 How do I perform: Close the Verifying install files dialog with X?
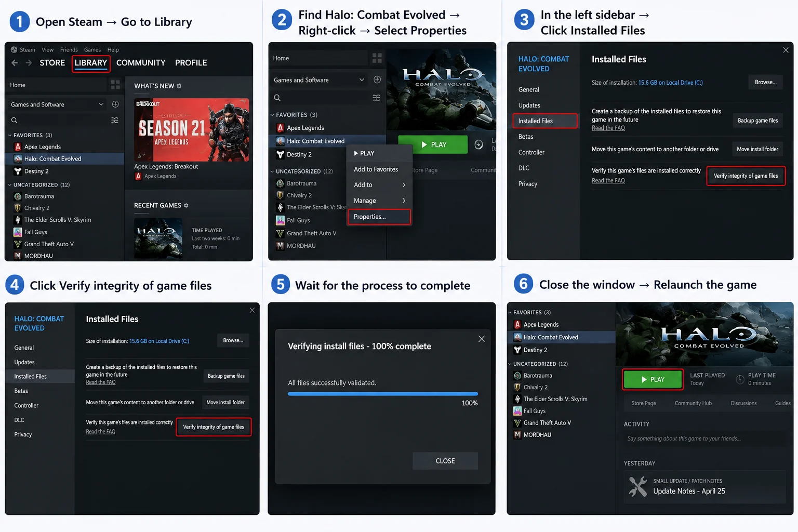tap(482, 339)
